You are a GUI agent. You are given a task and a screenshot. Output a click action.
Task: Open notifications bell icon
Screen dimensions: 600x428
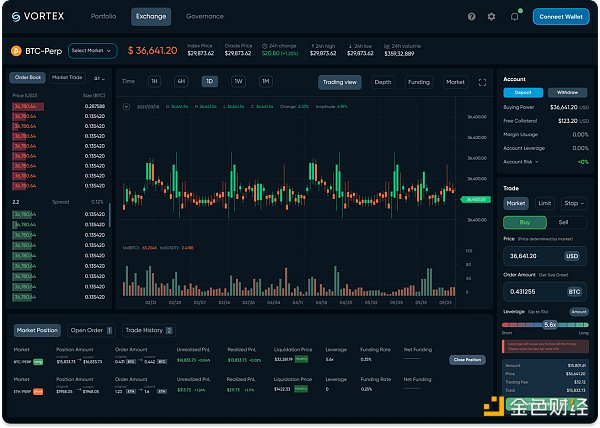click(514, 17)
